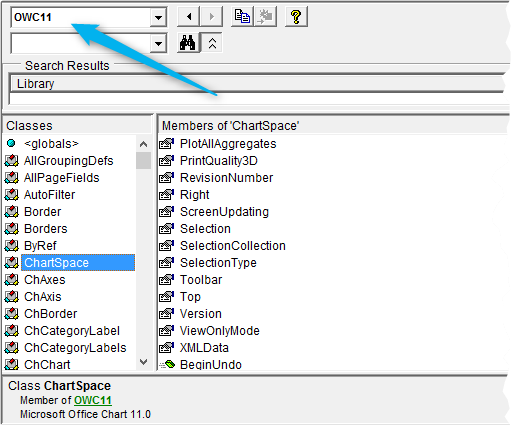This screenshot has height=426, width=511.
Task: Open the search text dropdown arrow
Action: [158, 43]
